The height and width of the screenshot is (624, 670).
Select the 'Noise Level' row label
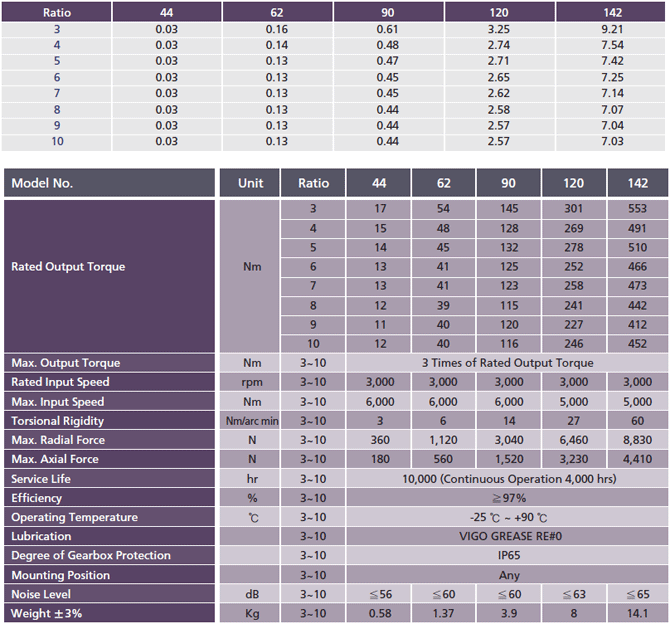pyautogui.click(x=109, y=595)
